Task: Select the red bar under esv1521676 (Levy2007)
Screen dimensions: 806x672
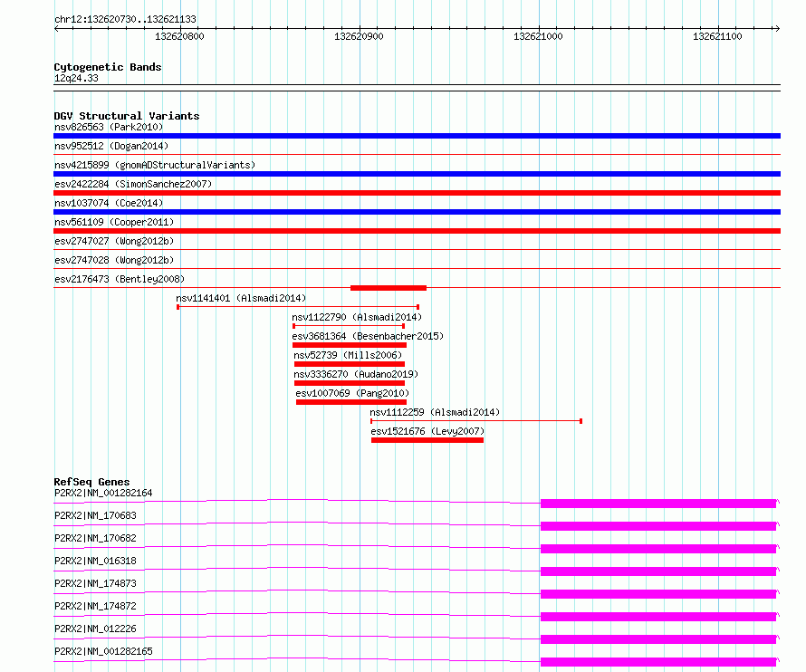Action: pos(427,440)
